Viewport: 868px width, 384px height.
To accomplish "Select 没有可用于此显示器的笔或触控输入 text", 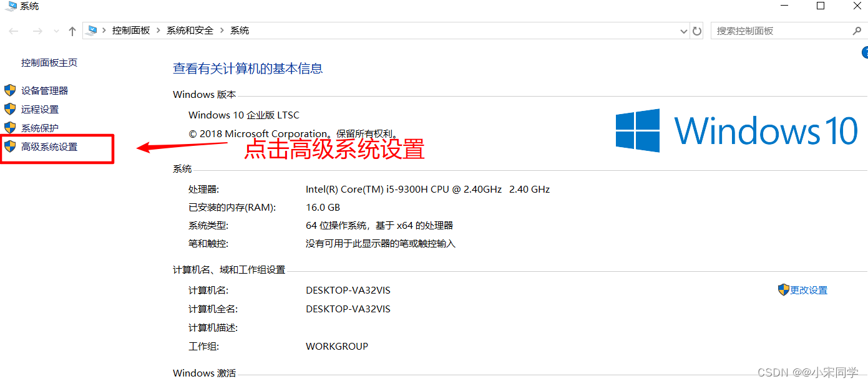I will (x=381, y=244).
